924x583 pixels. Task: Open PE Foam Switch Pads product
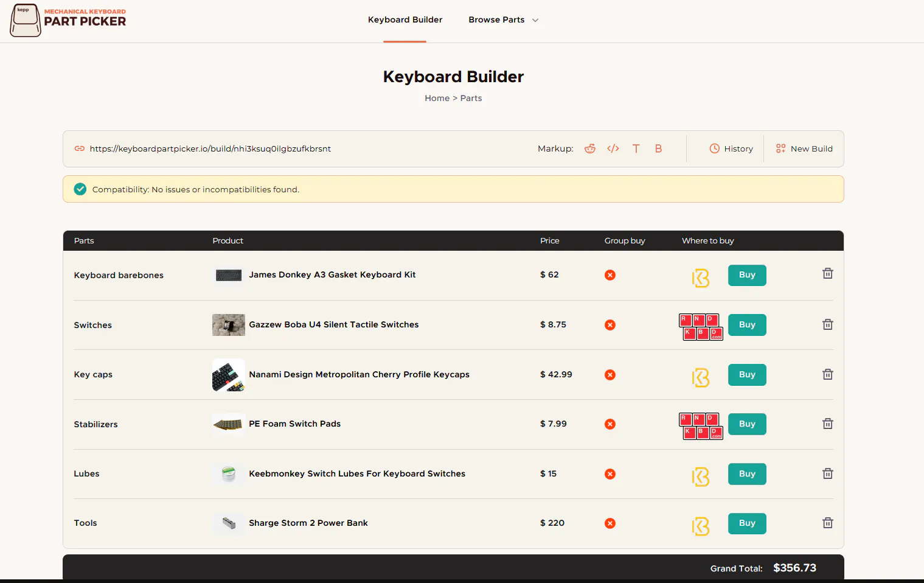[x=294, y=424]
